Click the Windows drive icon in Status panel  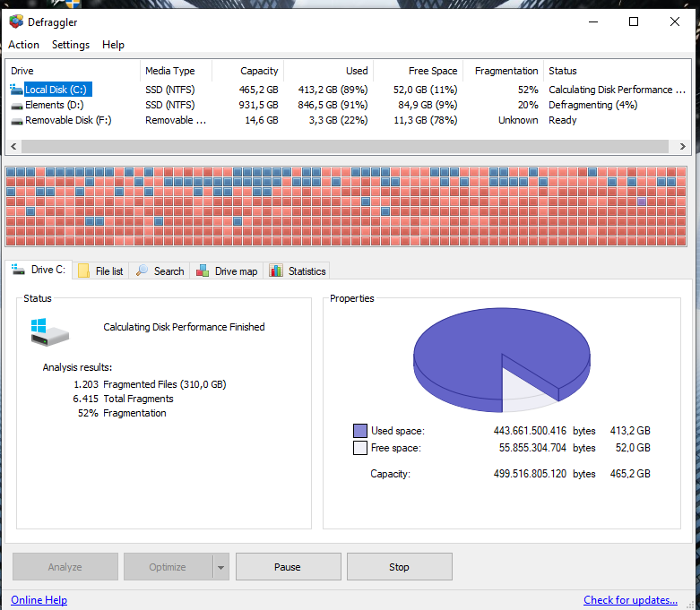point(49,332)
